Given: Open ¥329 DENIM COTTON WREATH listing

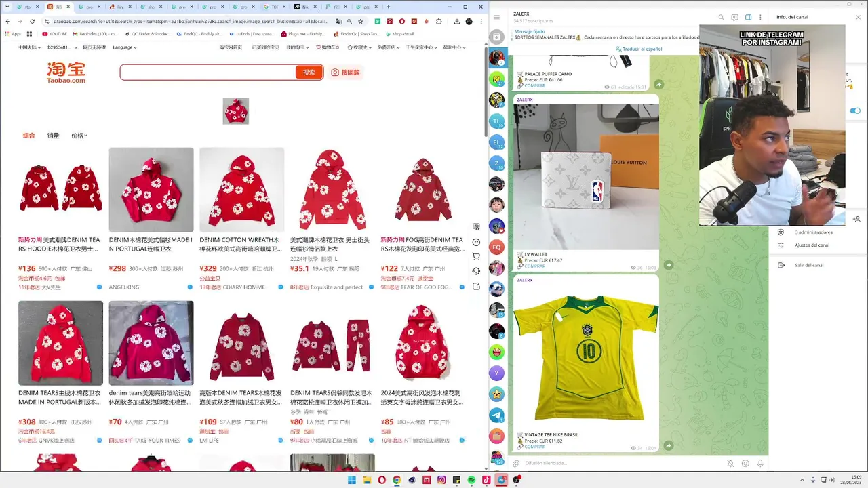Looking at the screenshot, I should (241, 190).
